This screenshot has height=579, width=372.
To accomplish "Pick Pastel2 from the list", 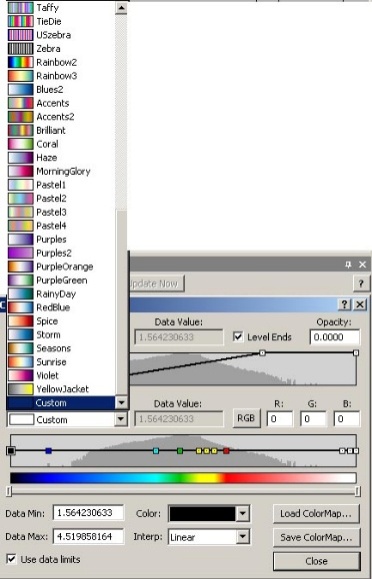I will [x=61, y=199].
